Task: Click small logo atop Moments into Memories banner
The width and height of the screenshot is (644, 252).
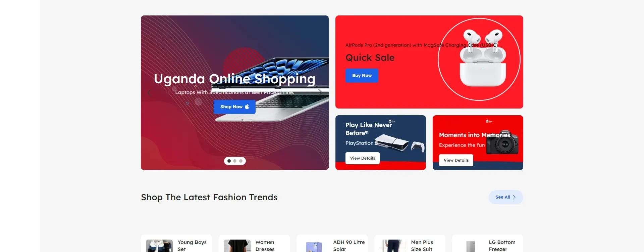Action: [x=489, y=121]
